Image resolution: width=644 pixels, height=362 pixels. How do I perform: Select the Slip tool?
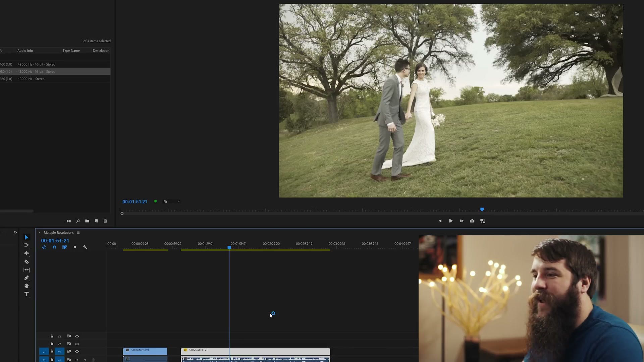point(26,270)
